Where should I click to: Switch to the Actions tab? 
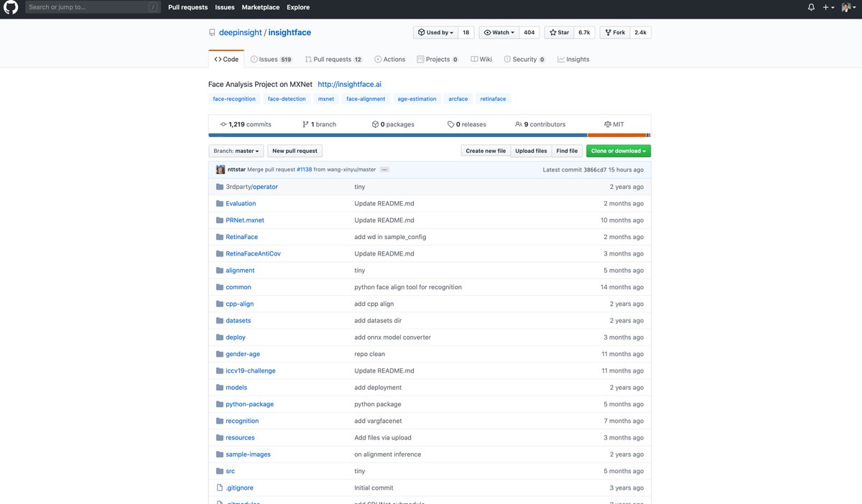pyautogui.click(x=390, y=60)
